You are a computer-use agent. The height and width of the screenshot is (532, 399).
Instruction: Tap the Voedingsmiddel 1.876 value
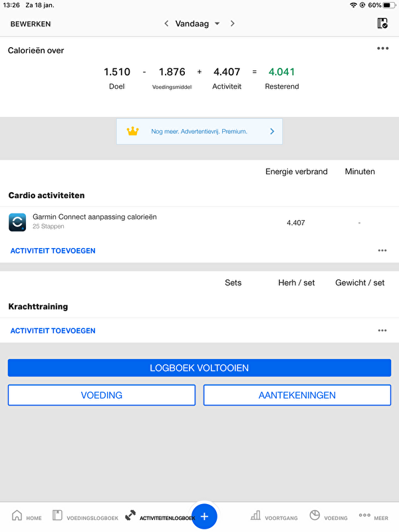click(x=172, y=72)
